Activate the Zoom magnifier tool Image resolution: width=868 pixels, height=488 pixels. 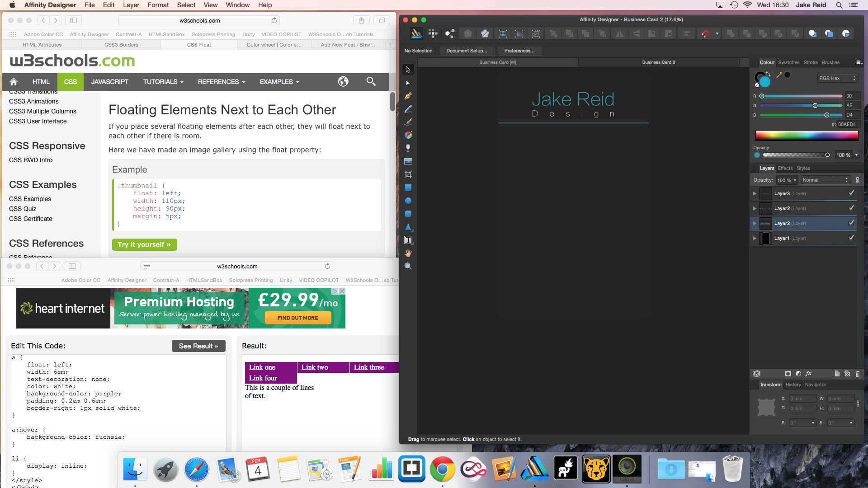(408, 266)
